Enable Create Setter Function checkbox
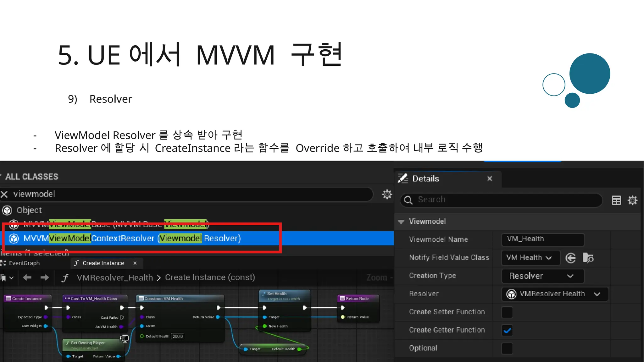The height and width of the screenshot is (362, 644). point(507,312)
